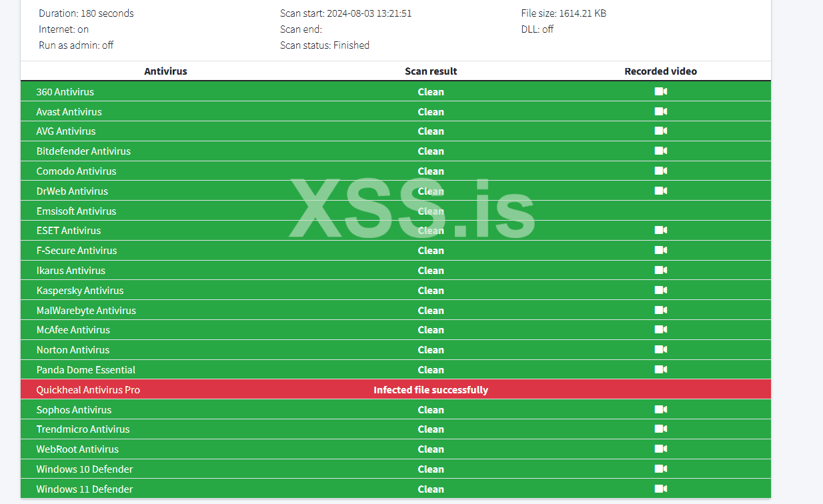Open Windows 11 Defender recorded video
The height and width of the screenshot is (504, 823).
pyautogui.click(x=660, y=489)
